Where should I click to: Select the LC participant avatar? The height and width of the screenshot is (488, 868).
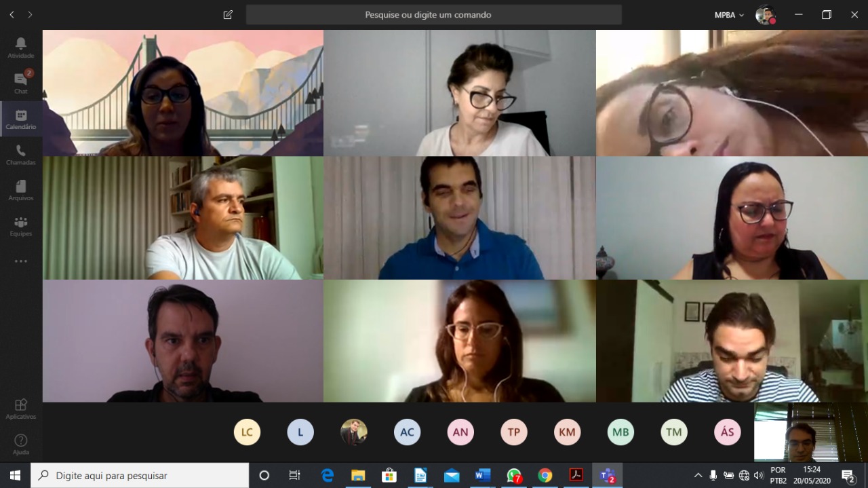(247, 432)
